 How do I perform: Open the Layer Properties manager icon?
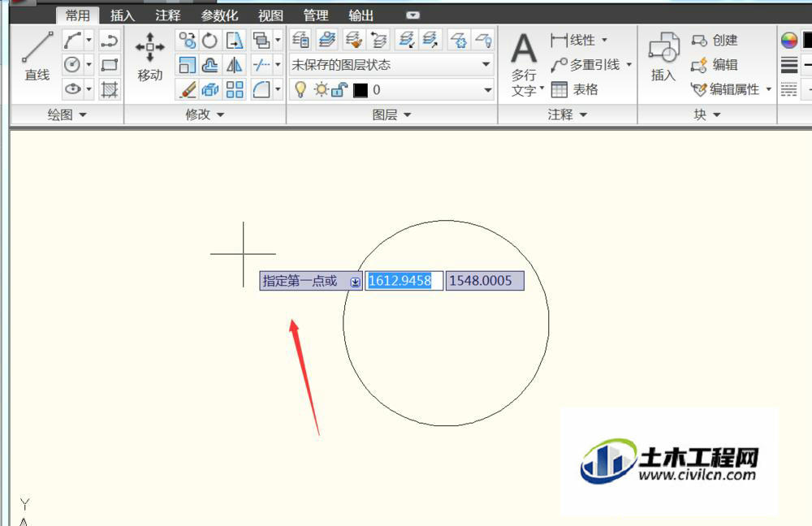pyautogui.click(x=300, y=39)
